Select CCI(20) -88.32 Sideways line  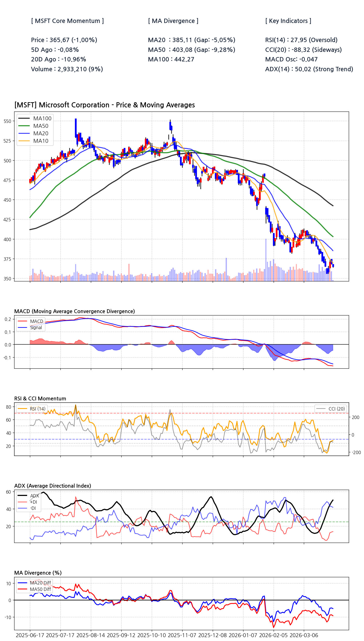(303, 50)
